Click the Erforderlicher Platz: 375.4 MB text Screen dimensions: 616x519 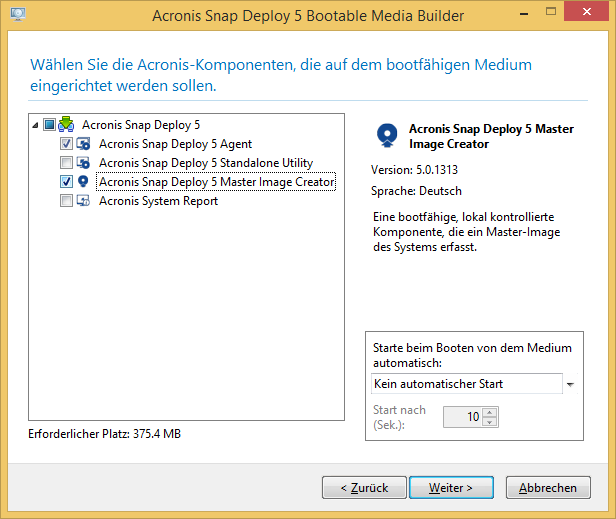[x=104, y=434]
